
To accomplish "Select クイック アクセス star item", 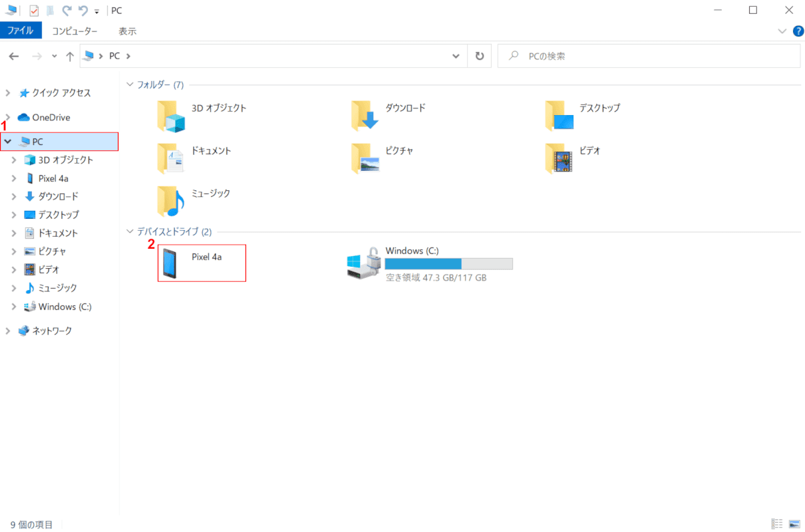I will (55, 93).
